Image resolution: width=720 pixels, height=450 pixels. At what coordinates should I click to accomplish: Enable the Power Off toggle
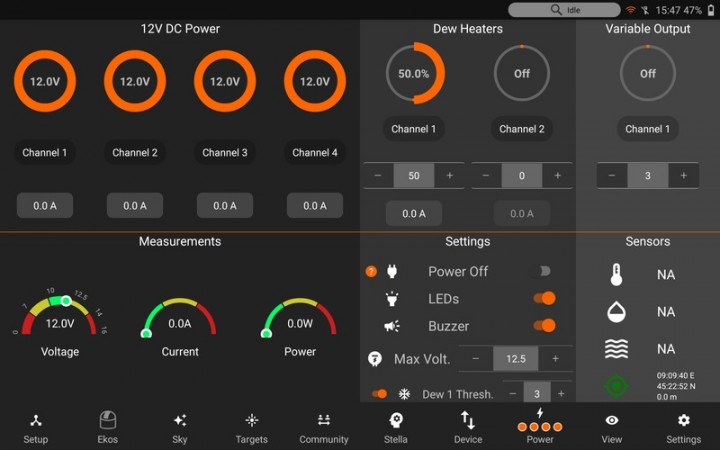(x=543, y=271)
